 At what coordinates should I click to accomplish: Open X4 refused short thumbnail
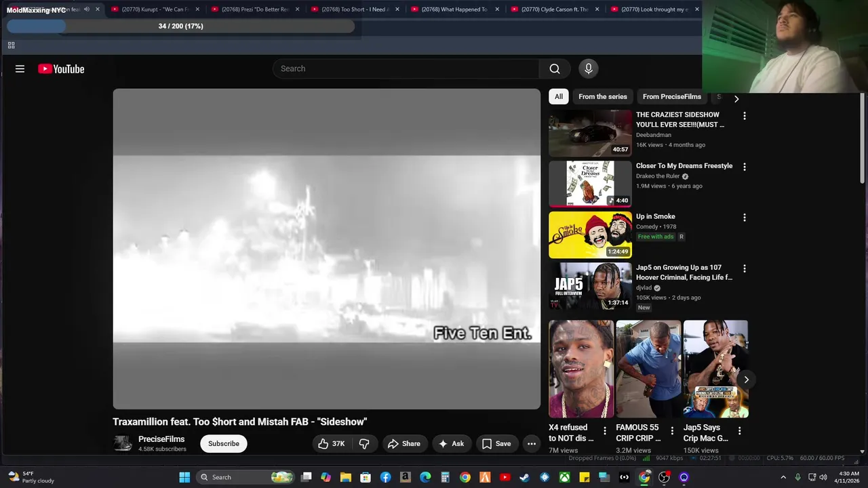click(581, 369)
